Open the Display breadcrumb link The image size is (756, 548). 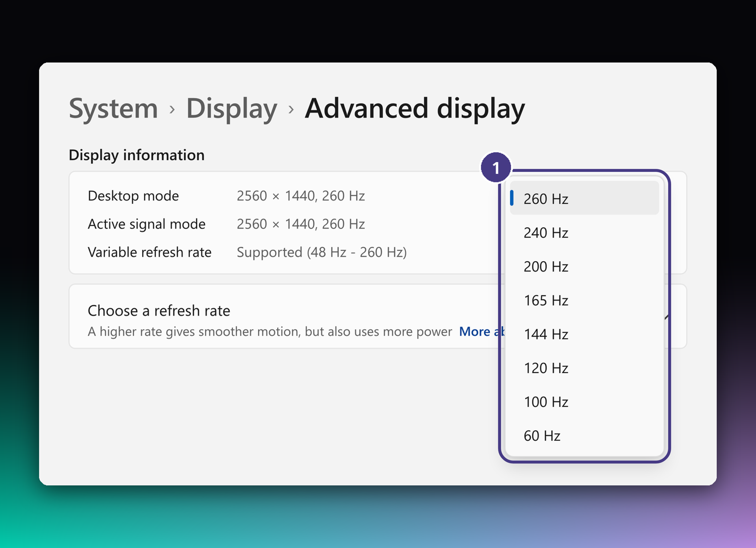232,109
